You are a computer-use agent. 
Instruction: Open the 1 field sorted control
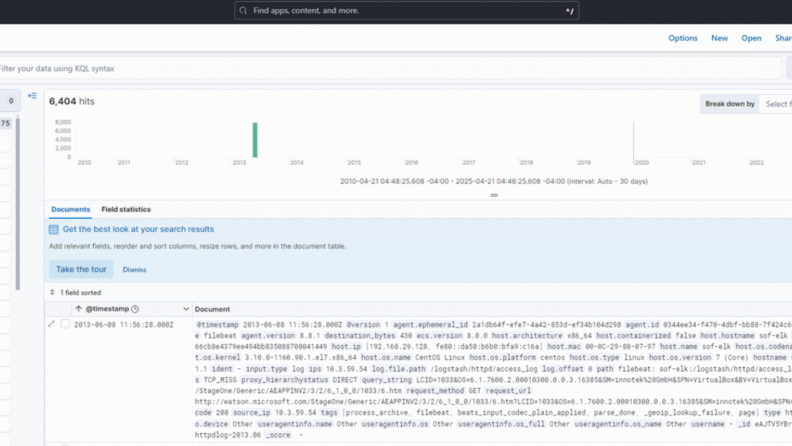click(76, 292)
